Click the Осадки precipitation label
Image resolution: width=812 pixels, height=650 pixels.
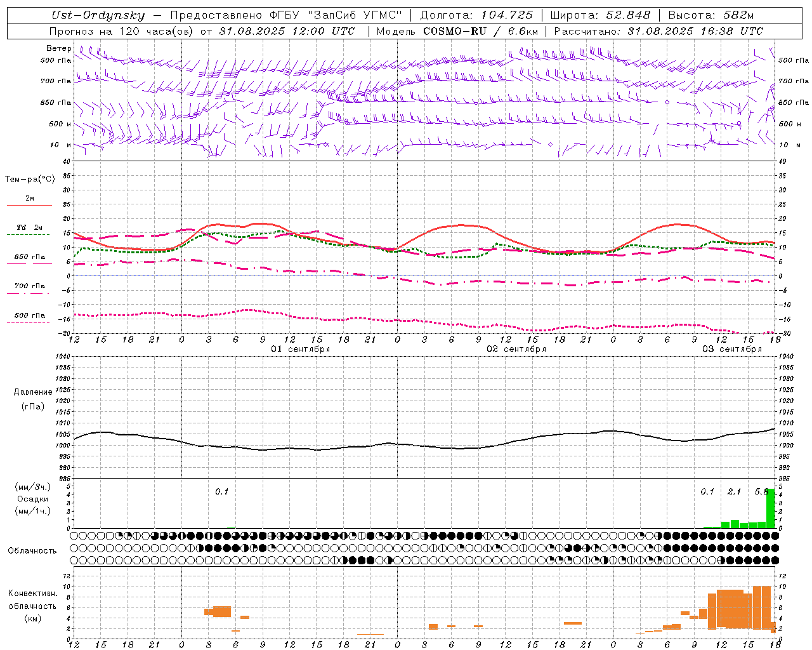[33, 499]
